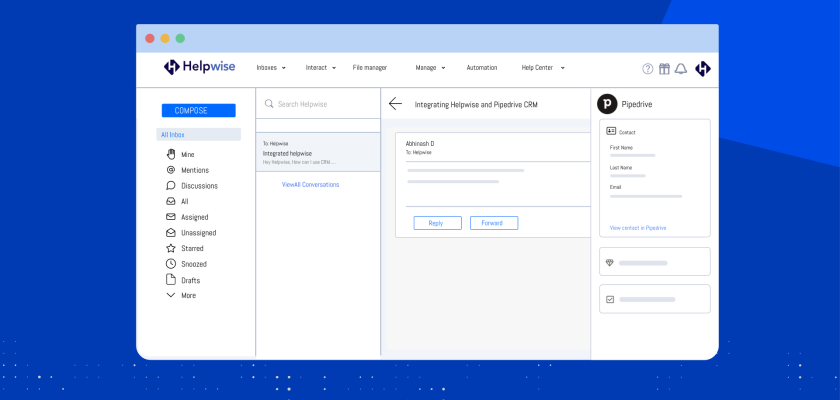Open the Snoozed clock icon
840x400 pixels.
click(171, 264)
